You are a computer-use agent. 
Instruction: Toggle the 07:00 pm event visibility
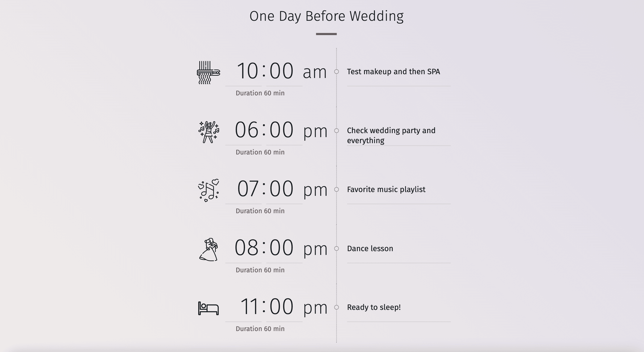pos(337,189)
